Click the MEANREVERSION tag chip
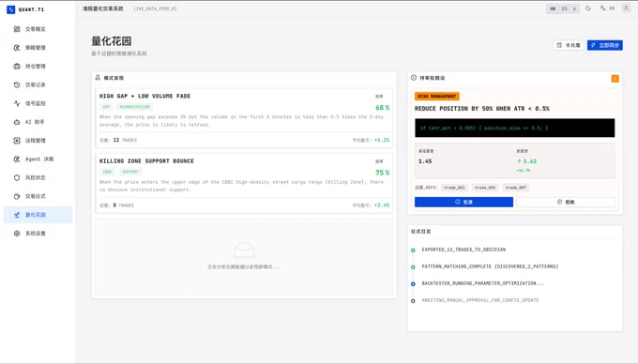The height and width of the screenshot is (364, 638). [x=135, y=107]
